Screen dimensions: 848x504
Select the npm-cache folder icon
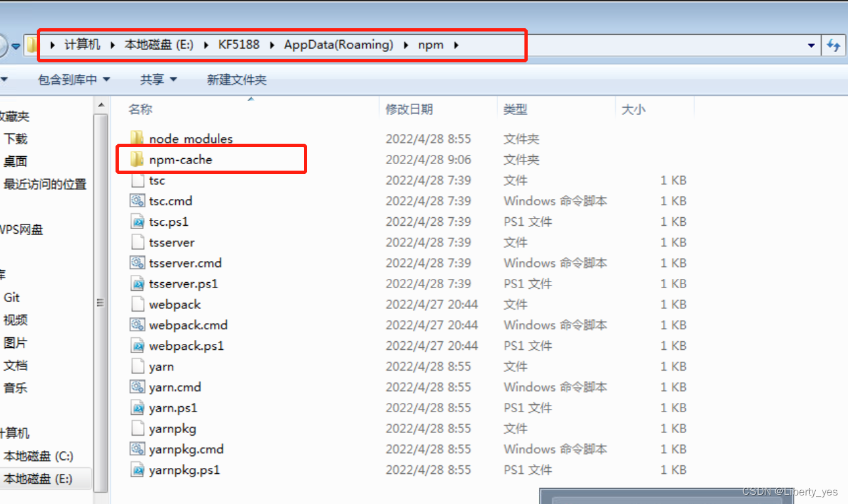point(137,159)
